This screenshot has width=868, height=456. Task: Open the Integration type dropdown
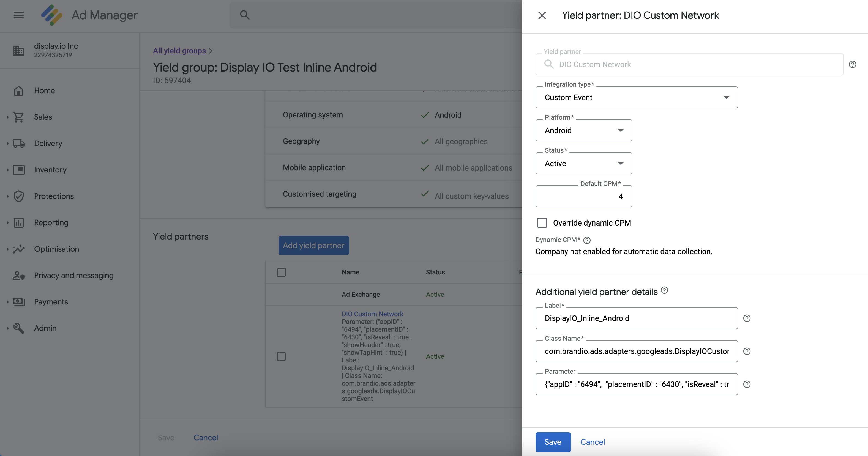(x=637, y=97)
